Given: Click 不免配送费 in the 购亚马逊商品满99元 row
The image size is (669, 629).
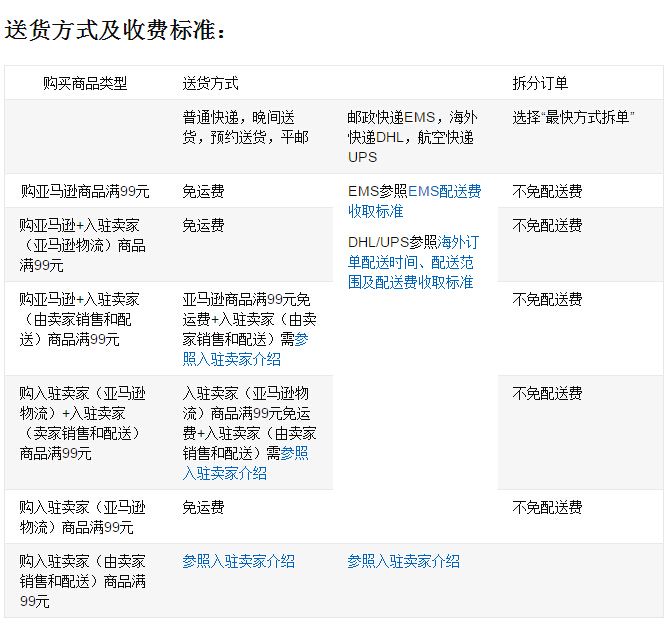Looking at the screenshot, I should pyautogui.click(x=547, y=191).
